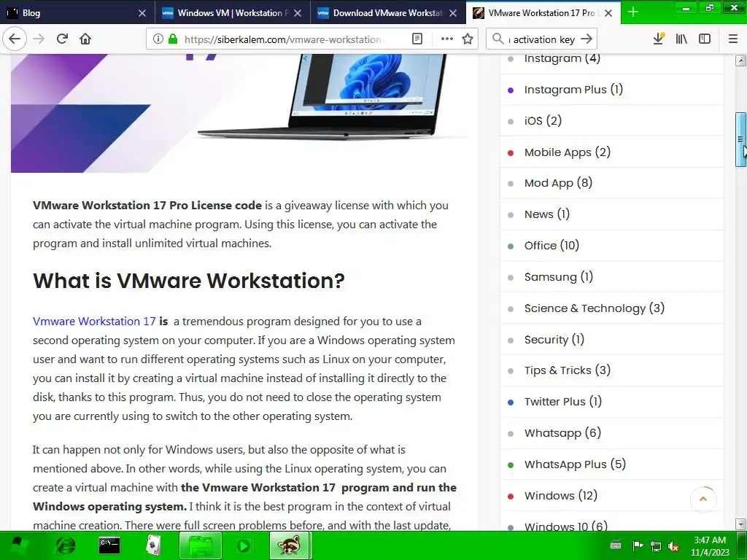Open the iOS (2) category
The width and height of the screenshot is (747, 560).
click(543, 121)
